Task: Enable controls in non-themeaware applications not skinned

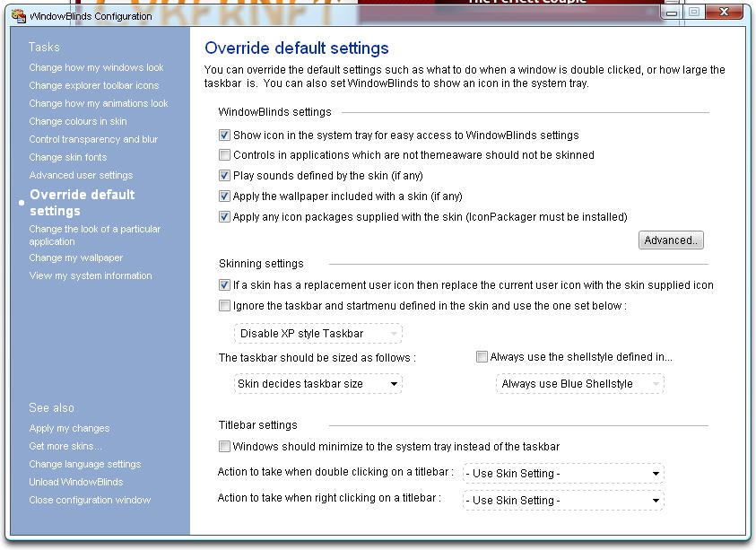Action: (x=224, y=155)
